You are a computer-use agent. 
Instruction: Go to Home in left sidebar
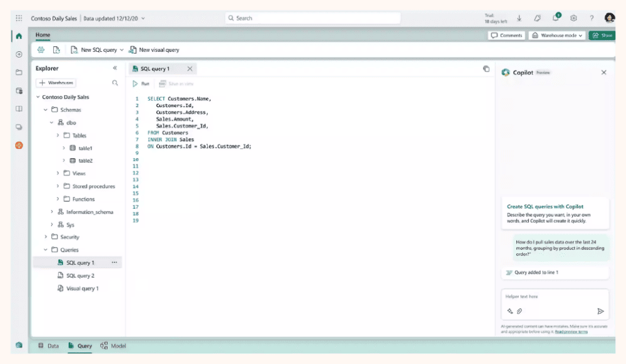tap(19, 36)
